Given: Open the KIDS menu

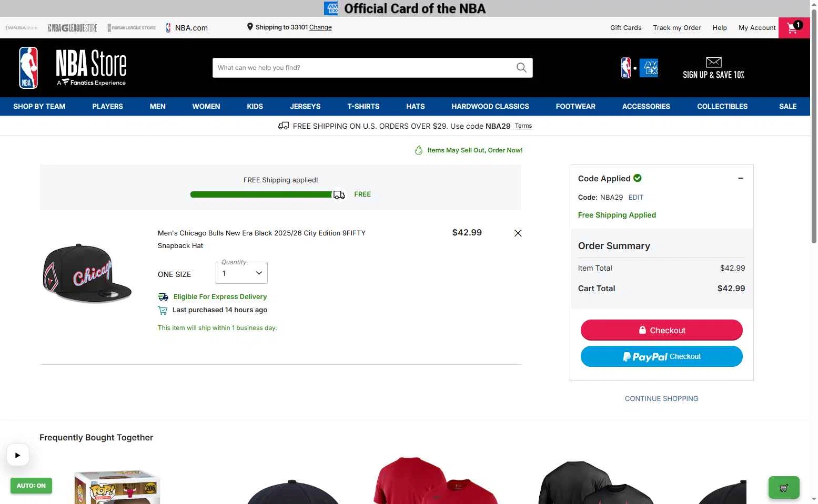Looking at the screenshot, I should pos(255,106).
